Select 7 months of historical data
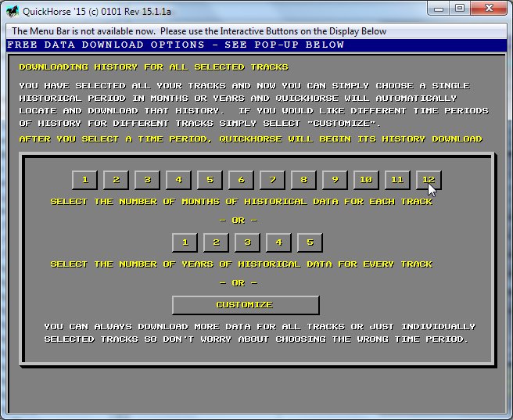 (272, 180)
